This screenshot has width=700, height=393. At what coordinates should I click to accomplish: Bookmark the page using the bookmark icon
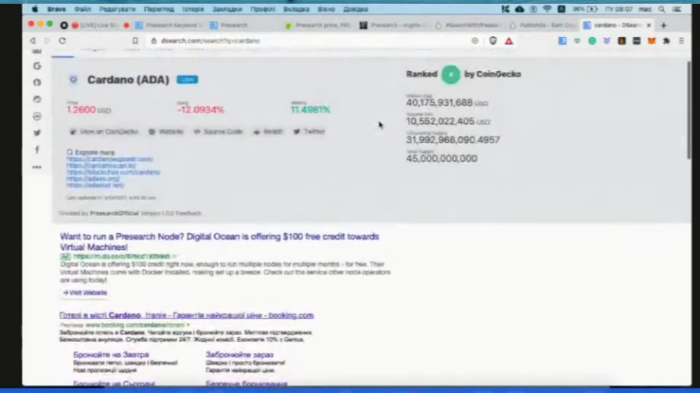[135, 41]
